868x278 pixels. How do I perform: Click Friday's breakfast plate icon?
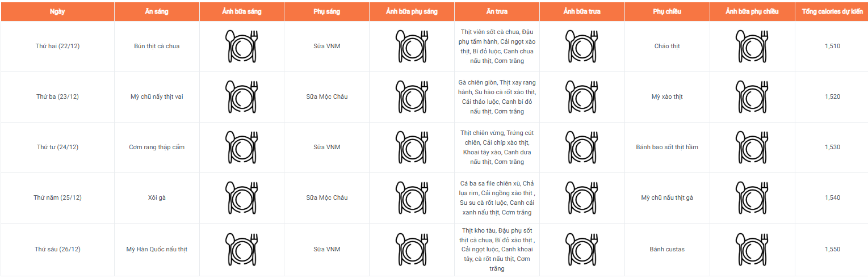(x=242, y=249)
